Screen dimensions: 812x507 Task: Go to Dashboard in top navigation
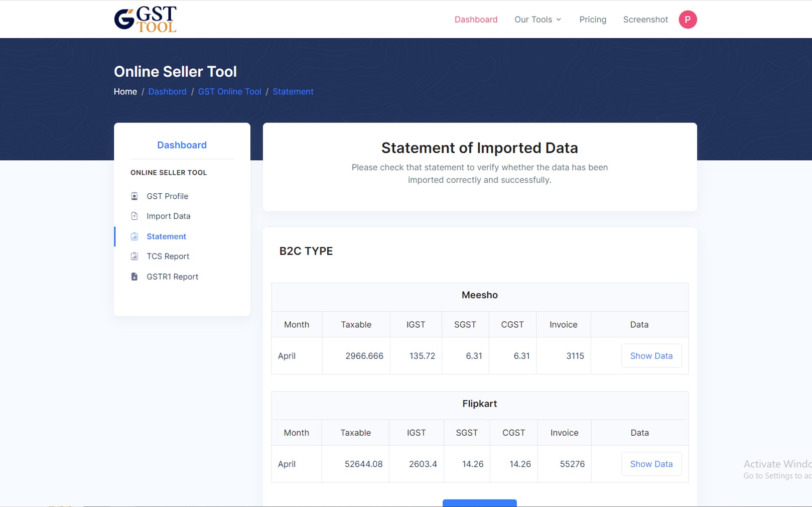476,20
